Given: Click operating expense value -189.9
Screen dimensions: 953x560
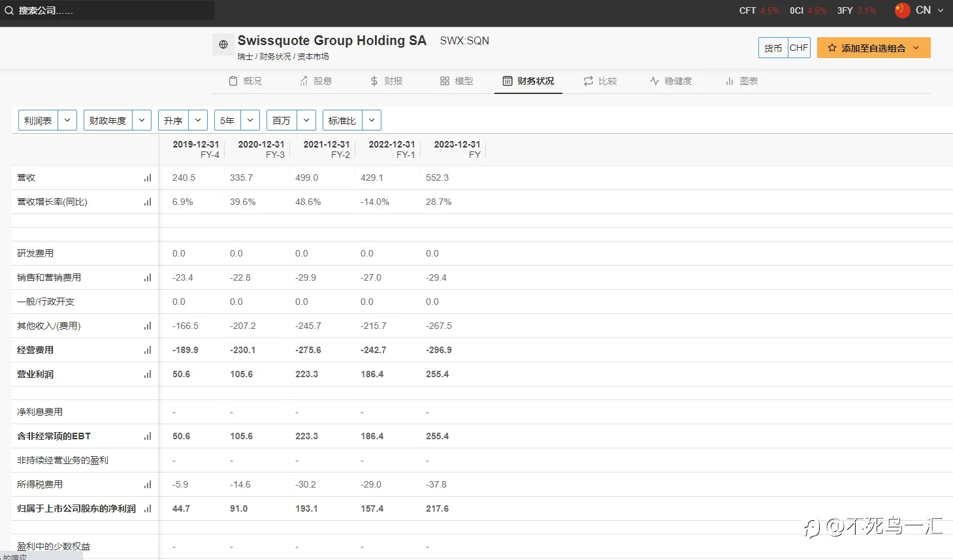Looking at the screenshot, I should click(x=186, y=350).
